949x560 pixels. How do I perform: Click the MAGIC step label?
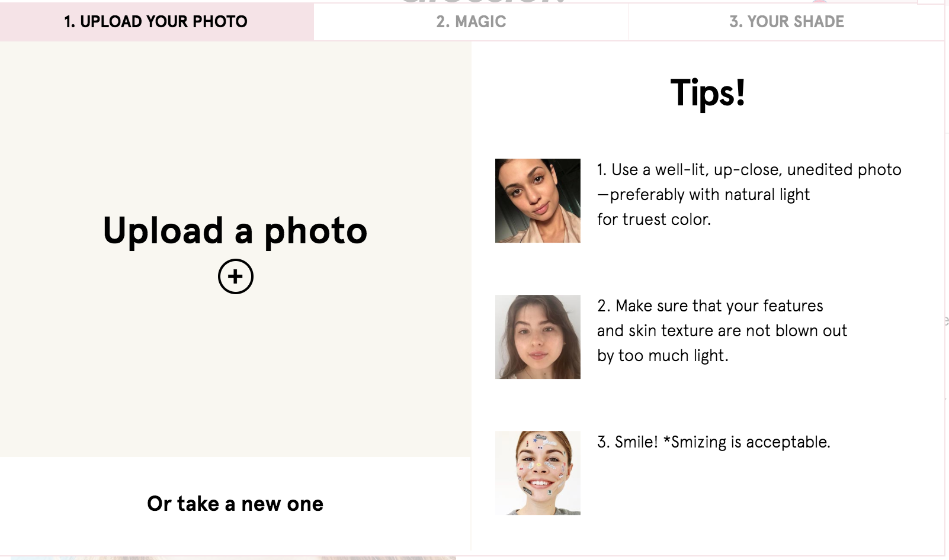(470, 22)
